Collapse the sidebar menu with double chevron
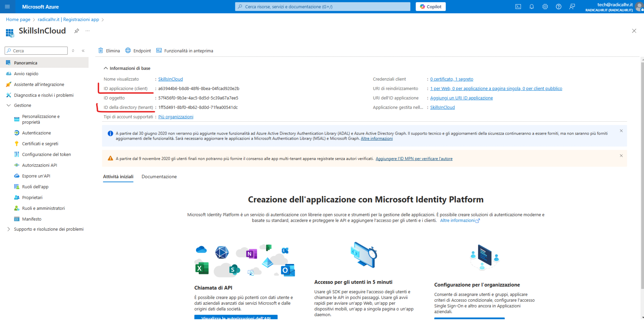Viewport: 644px width, 320px height. (83, 51)
